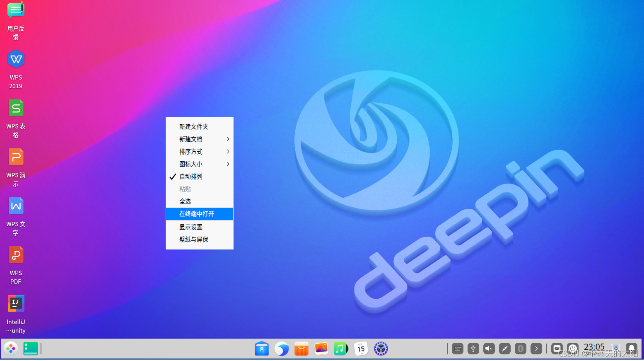Choose 全选 from the context menu

200,201
